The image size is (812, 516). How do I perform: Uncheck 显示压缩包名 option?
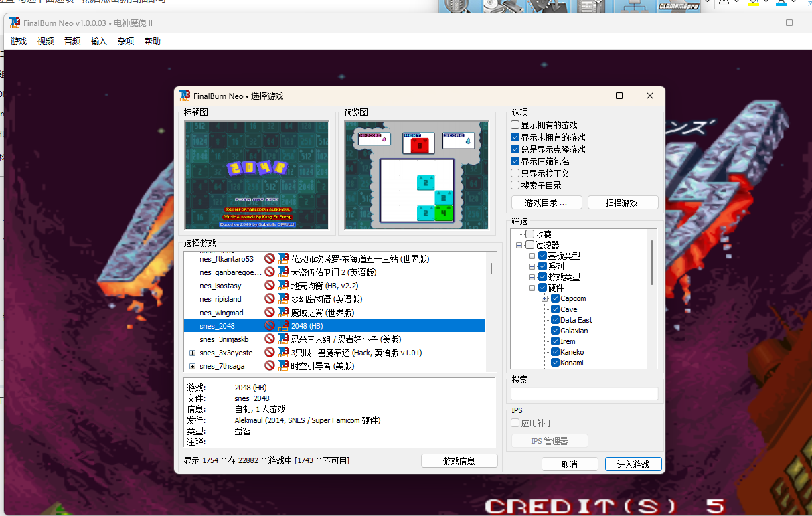pos(515,161)
